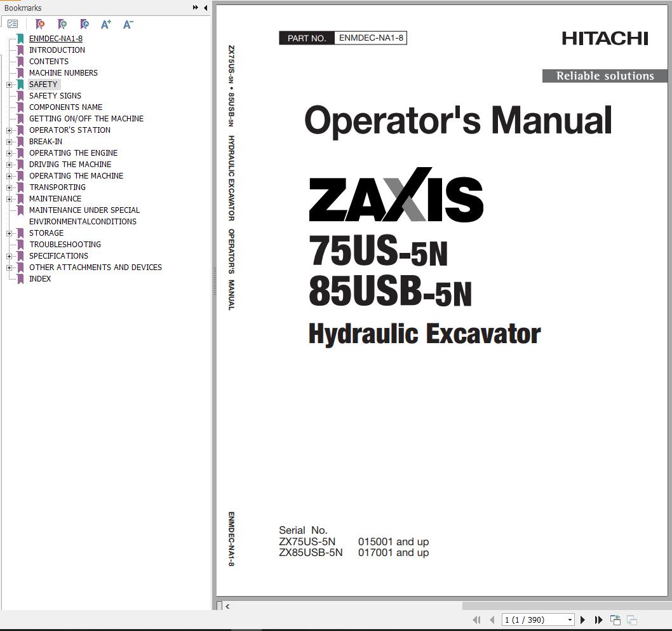Screen dimensions: 672x631
Task: Expand the OTHER ATTACHMENTS AND DEVICES bookmark
Action: [x=9, y=268]
